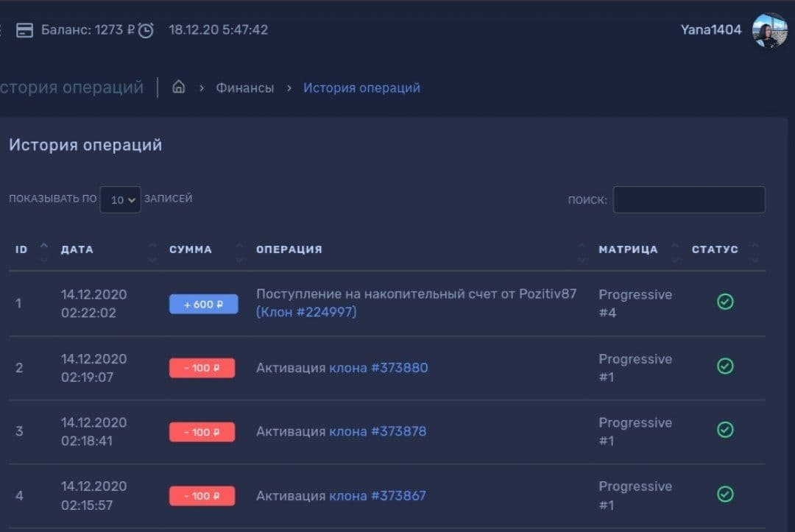Open the Yana1404 profile avatar
Viewport: 795px width, 532px height.
[x=769, y=30]
